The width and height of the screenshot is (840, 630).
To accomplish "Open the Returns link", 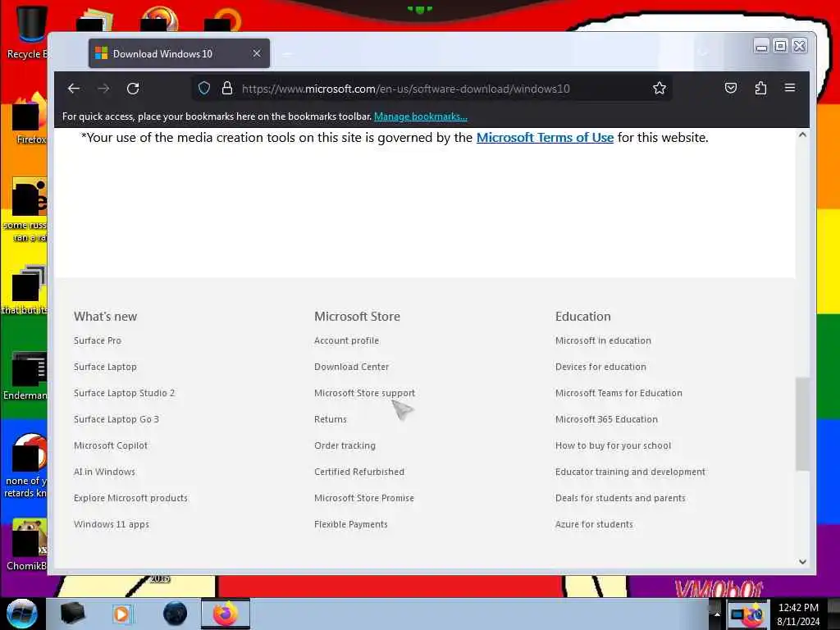I will tap(331, 419).
